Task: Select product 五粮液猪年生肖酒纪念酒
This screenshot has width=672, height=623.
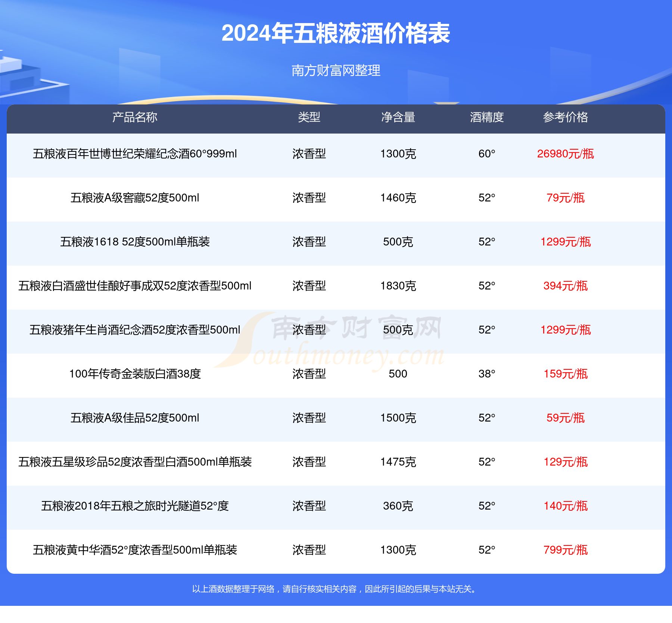Action: point(135,330)
